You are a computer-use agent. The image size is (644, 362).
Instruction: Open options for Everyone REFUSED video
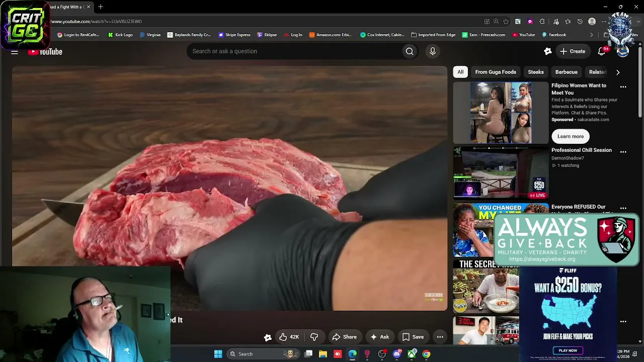(623, 208)
